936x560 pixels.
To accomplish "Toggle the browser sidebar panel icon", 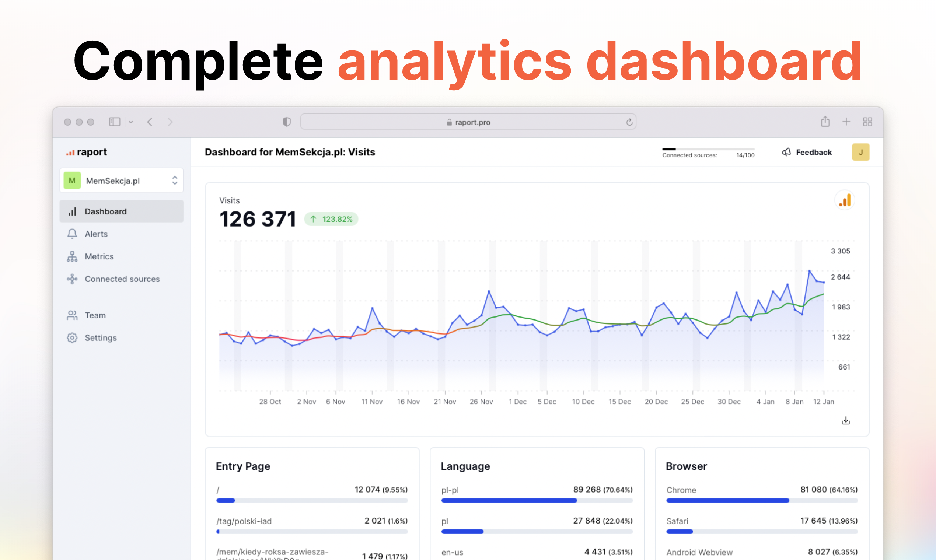I will [114, 122].
